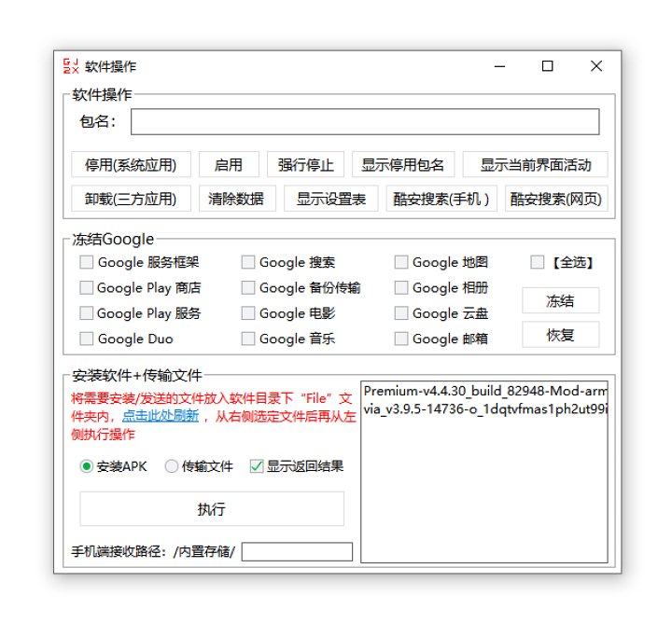
Task: Click the 显示设置表 button
Action: point(330,199)
